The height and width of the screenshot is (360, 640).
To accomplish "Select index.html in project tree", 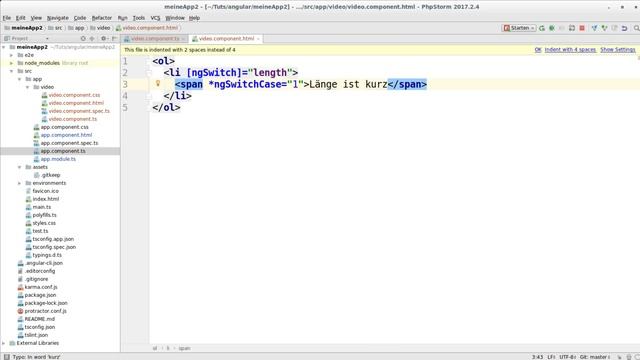I will 46,199.
